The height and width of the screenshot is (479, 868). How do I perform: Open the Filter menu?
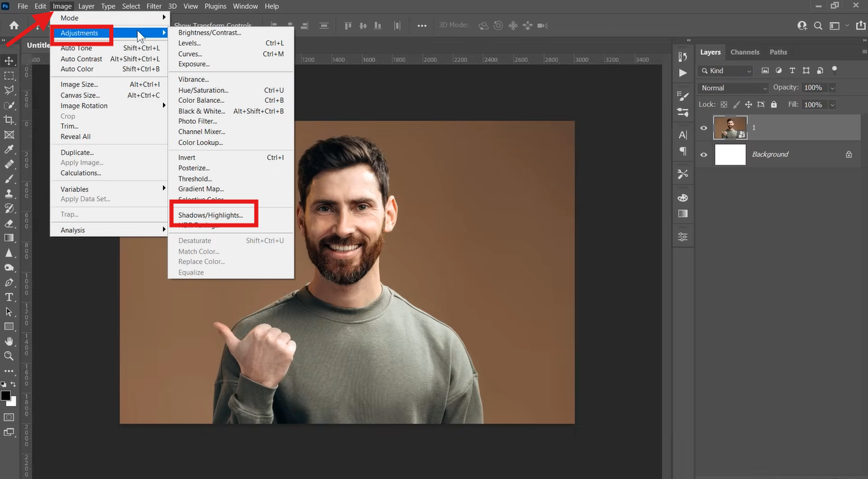point(153,6)
